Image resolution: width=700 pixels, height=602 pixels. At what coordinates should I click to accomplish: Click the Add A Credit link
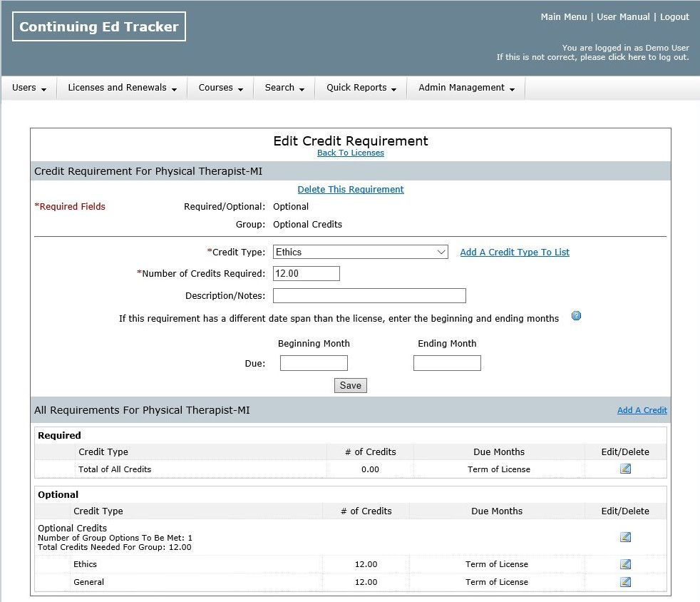(642, 410)
